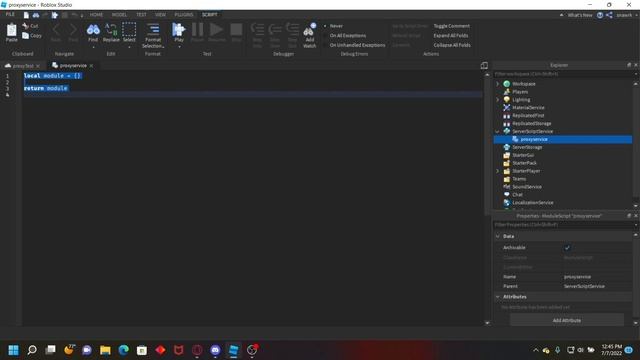Screen dimensions: 640x360
Task: Click the Explorer filter input field
Action: (563, 74)
